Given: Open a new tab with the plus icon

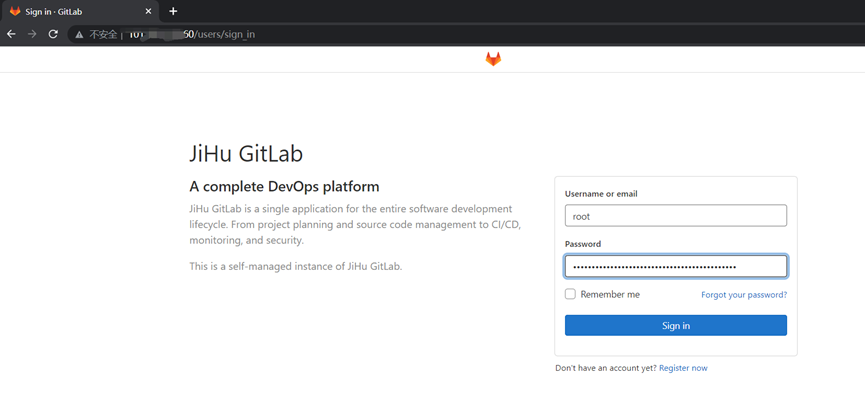Looking at the screenshot, I should 173,11.
